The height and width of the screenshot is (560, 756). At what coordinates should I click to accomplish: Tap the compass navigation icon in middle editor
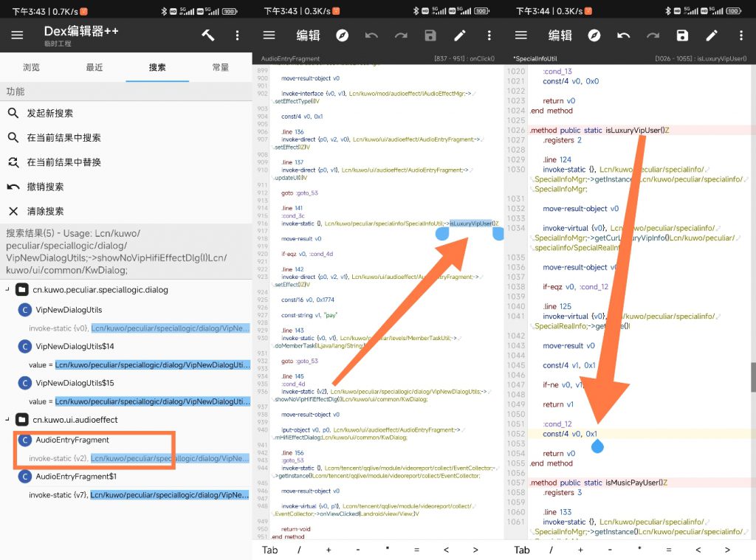click(x=343, y=35)
